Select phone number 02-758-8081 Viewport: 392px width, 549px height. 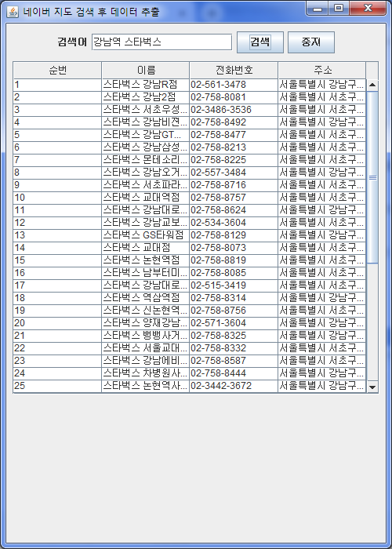pyautogui.click(x=234, y=97)
